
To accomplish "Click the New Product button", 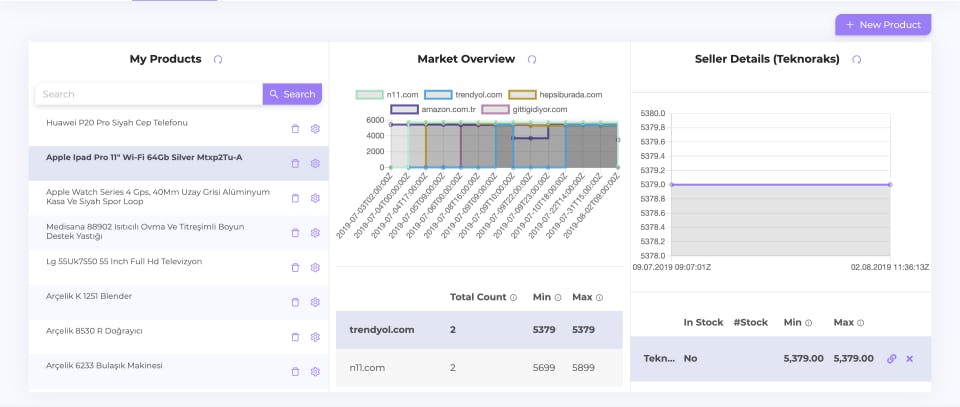I will tap(883, 25).
